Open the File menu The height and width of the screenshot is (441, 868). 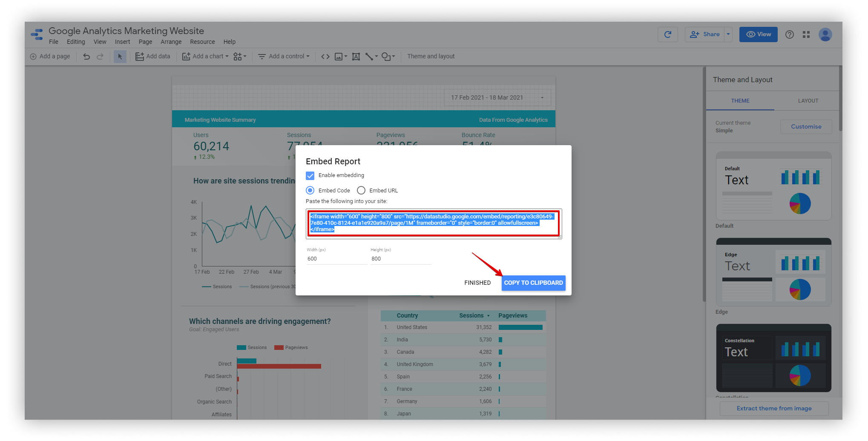point(54,42)
